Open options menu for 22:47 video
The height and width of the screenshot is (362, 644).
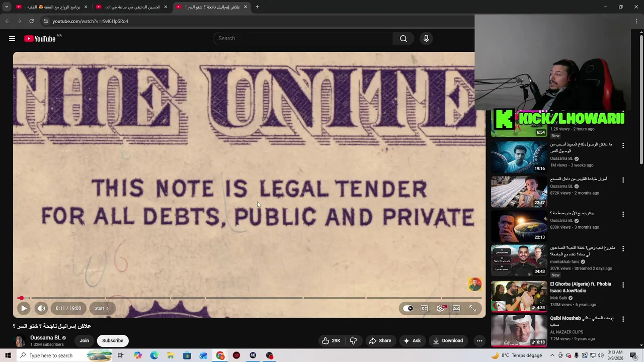(x=623, y=179)
